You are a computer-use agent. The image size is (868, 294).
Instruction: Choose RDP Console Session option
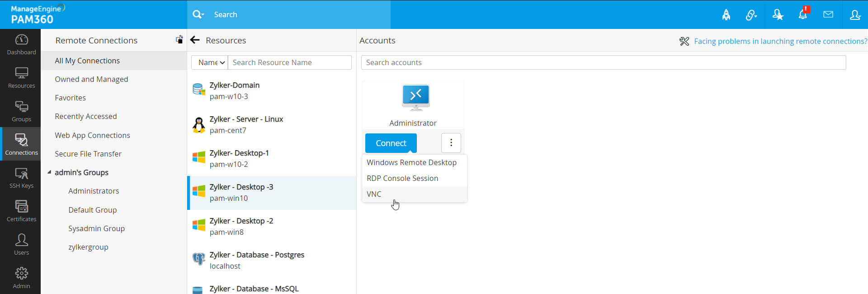(x=402, y=178)
